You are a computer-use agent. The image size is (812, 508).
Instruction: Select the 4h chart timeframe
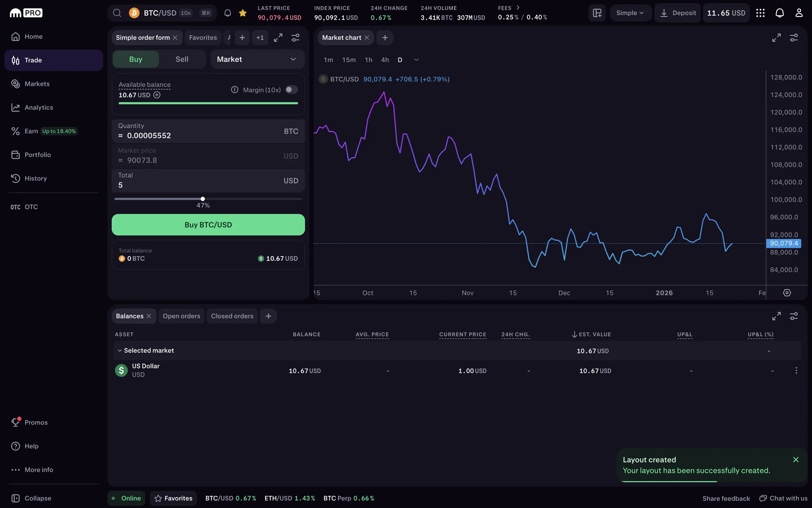(x=385, y=60)
